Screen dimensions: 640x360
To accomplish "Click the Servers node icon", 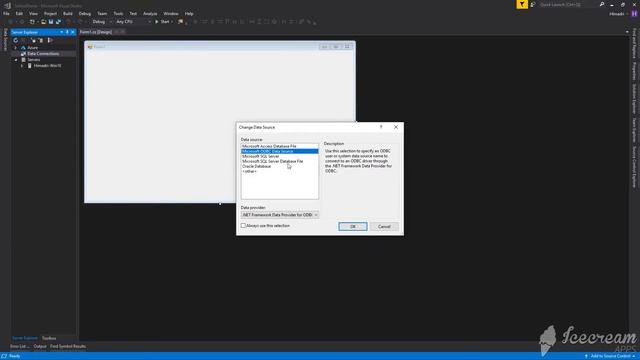I will 23,60.
